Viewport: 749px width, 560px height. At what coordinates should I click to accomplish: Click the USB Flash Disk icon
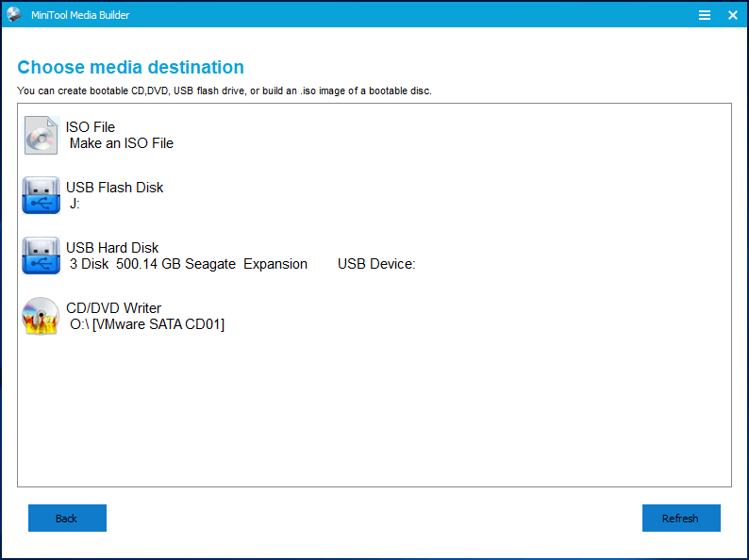pyautogui.click(x=42, y=195)
